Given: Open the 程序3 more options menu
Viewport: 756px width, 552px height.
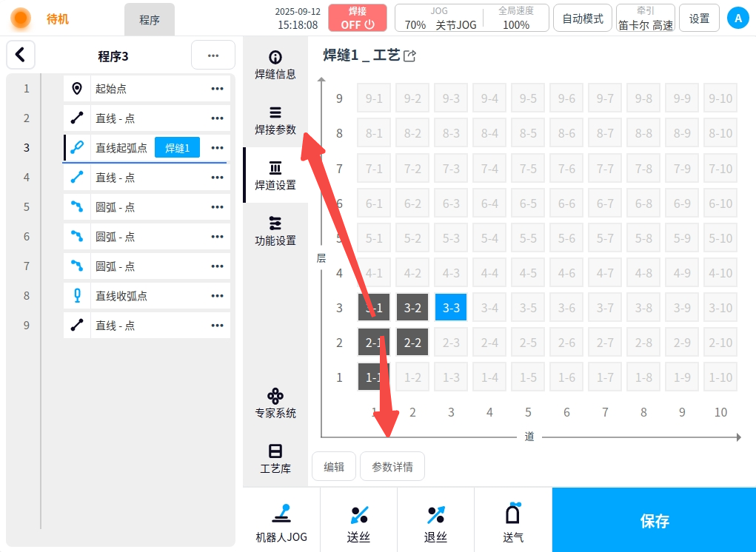Looking at the screenshot, I should coord(213,55).
